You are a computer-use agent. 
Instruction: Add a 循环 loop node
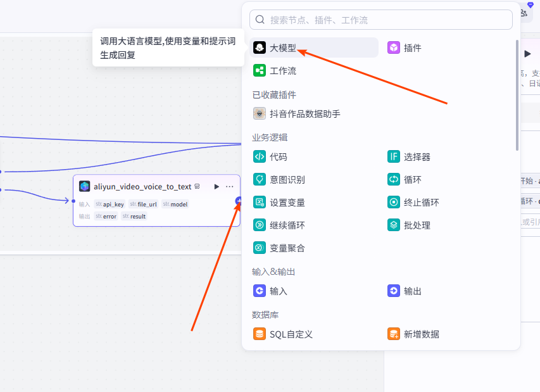pyautogui.click(x=404, y=179)
